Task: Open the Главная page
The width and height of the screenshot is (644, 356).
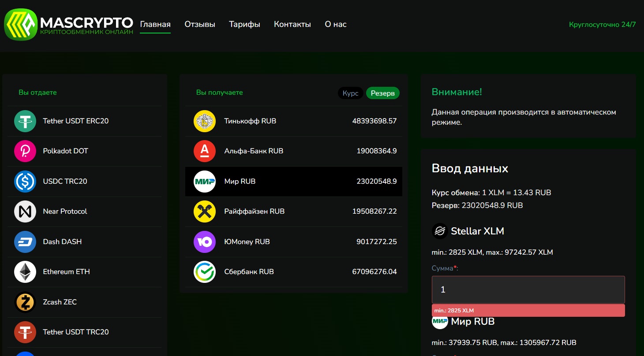Action: tap(155, 24)
